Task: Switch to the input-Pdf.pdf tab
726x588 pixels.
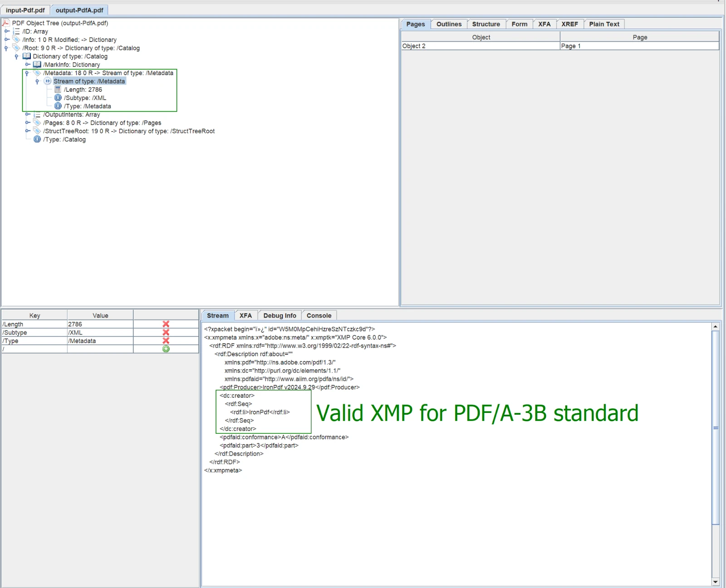Action: pyautogui.click(x=25, y=10)
